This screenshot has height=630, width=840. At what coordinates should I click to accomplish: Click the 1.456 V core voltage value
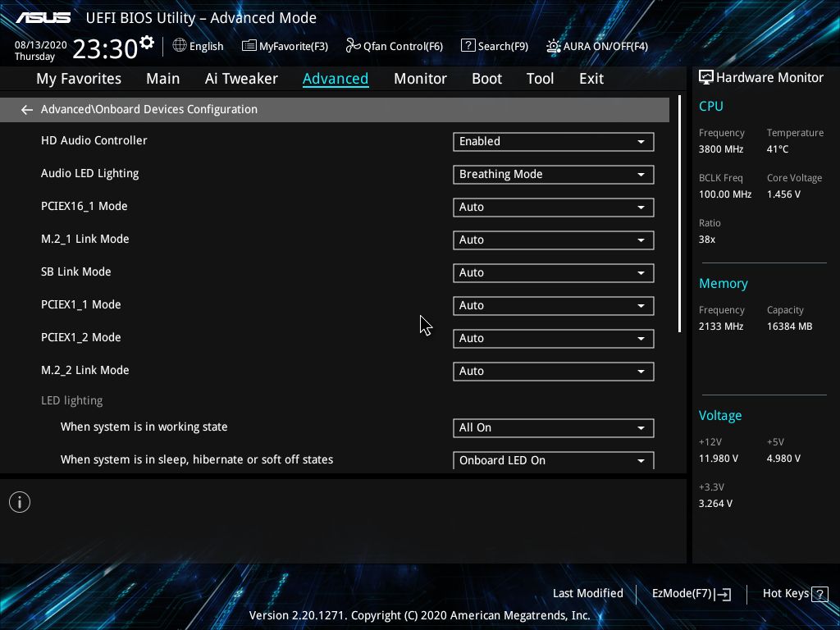[783, 194]
